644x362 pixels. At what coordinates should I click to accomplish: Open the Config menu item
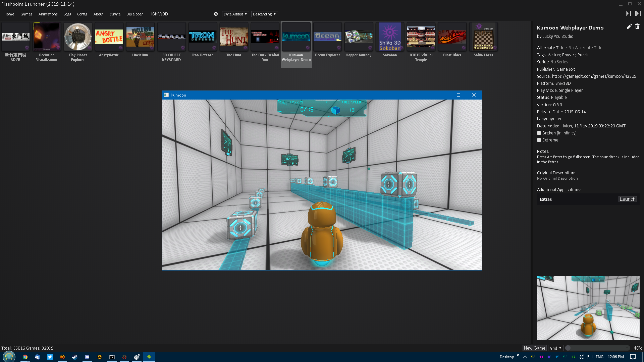point(82,14)
